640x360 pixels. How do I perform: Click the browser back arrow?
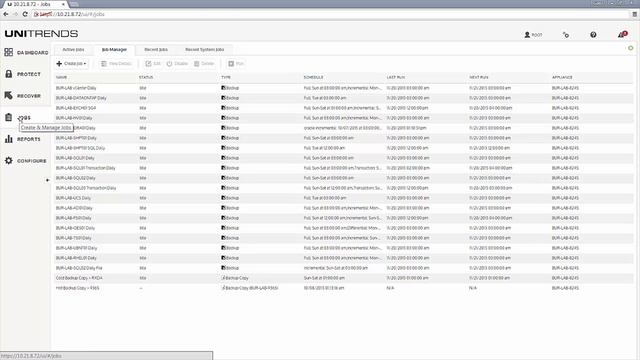pos(6,14)
